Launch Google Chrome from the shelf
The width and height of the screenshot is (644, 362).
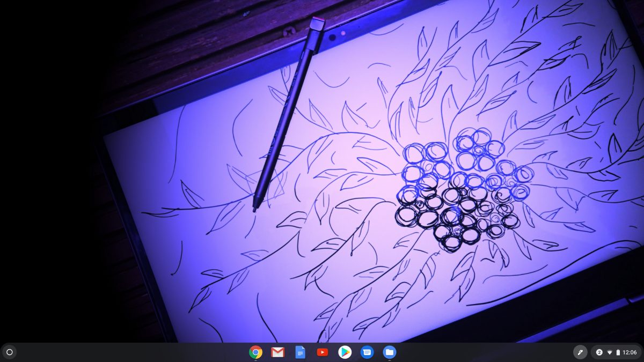tap(255, 352)
